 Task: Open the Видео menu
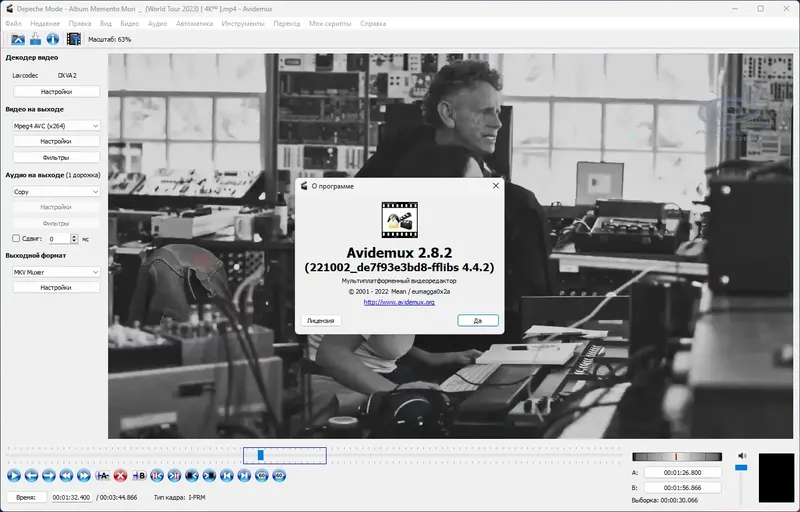(x=130, y=23)
